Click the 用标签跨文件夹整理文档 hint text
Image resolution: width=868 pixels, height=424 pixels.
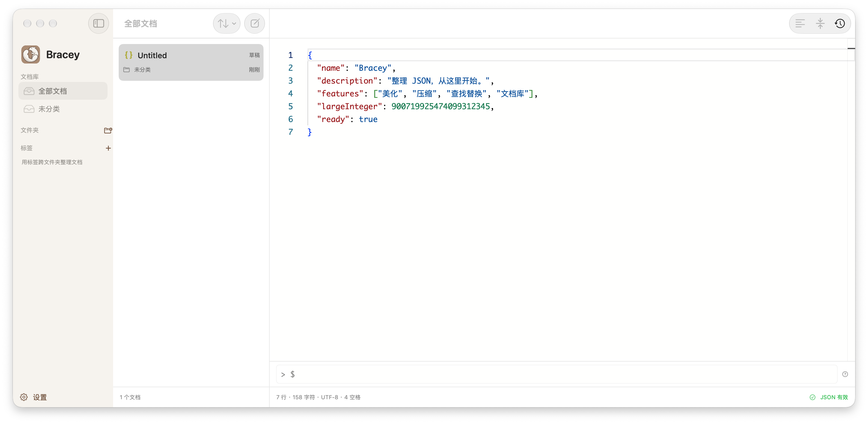tap(52, 162)
